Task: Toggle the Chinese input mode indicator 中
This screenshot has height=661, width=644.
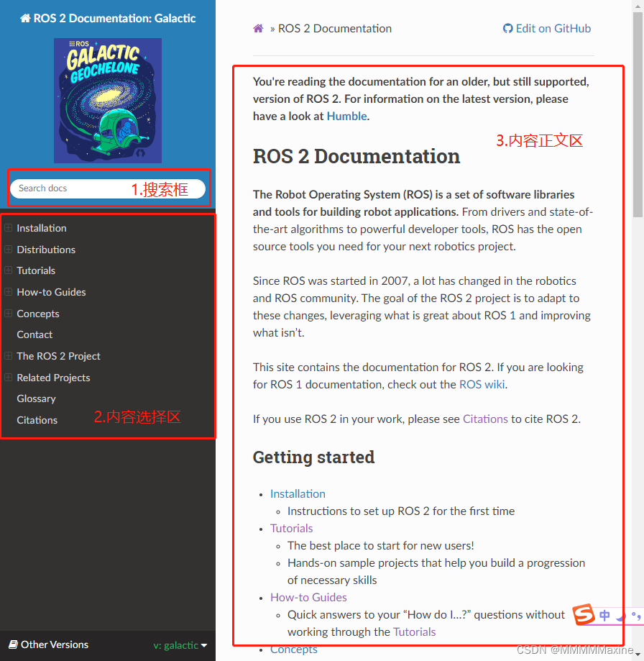Action: coord(604,616)
